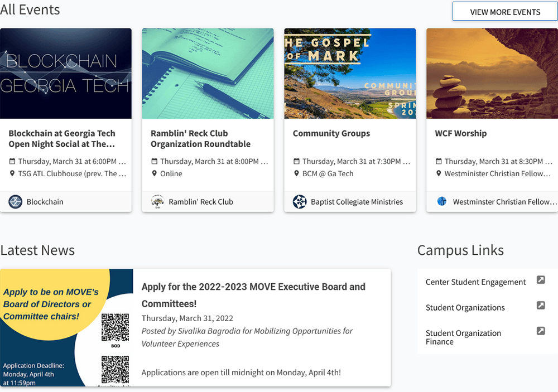Image resolution: width=558 pixels, height=392 pixels.
Task: Open the WCF Worship stacked stones image
Action: pos(492,73)
